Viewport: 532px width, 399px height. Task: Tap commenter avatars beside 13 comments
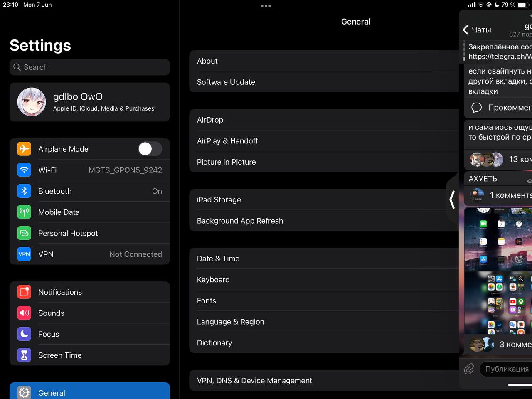pyautogui.click(x=486, y=160)
